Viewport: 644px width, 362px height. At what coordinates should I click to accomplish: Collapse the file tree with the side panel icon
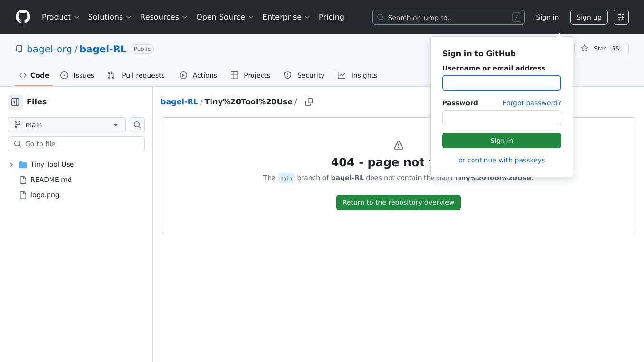click(x=15, y=102)
